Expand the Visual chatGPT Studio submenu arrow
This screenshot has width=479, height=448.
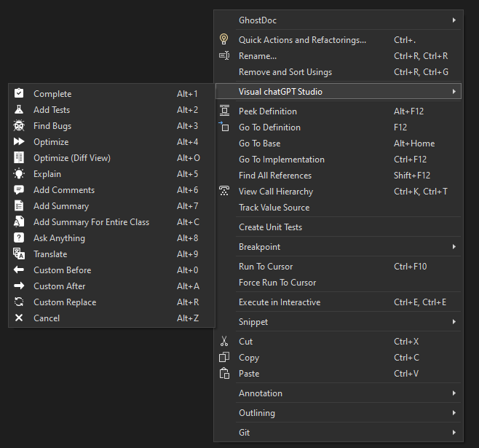(454, 92)
